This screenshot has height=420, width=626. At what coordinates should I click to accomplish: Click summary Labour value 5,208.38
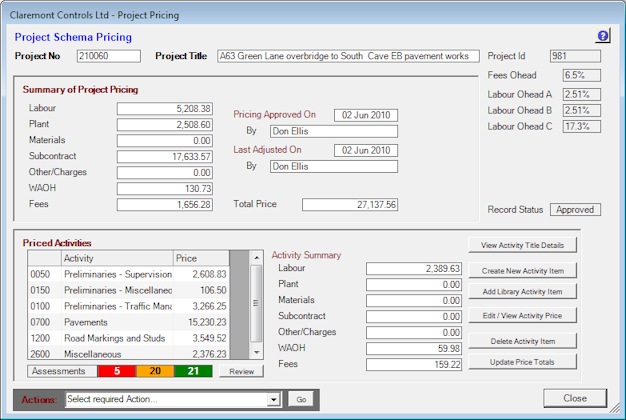pyautogui.click(x=164, y=109)
